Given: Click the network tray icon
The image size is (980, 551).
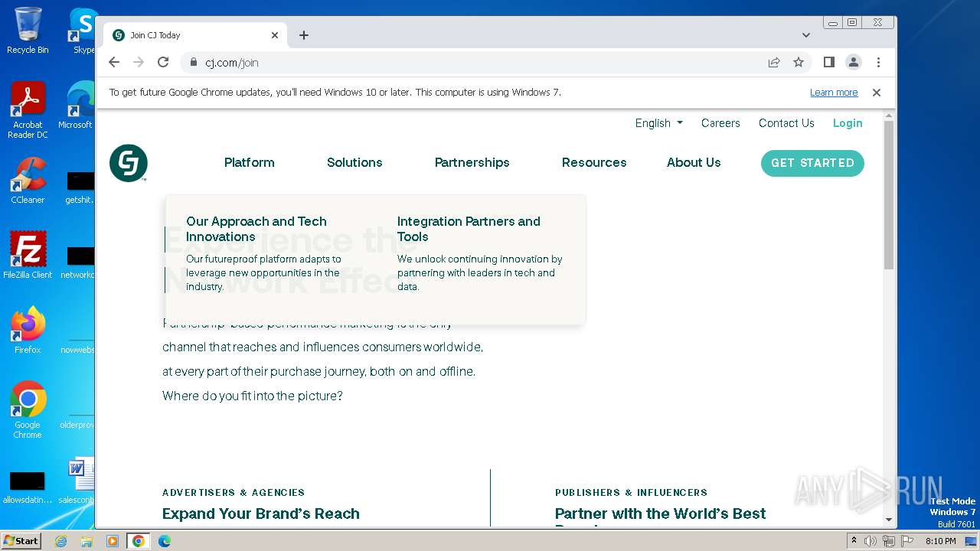Looking at the screenshot, I should (889, 541).
